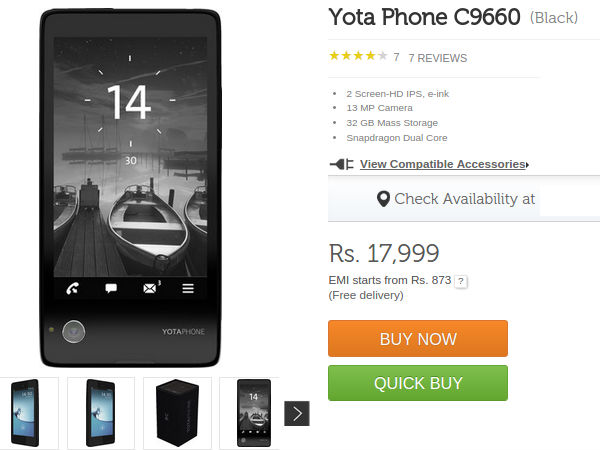Click the mail envelope icon on device screen
600x450 pixels.
click(x=150, y=288)
